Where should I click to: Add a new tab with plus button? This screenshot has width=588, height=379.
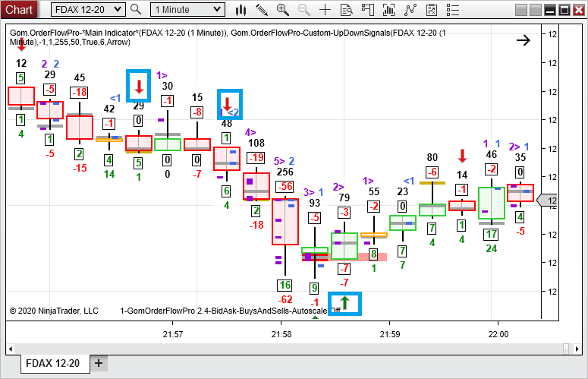[99, 363]
